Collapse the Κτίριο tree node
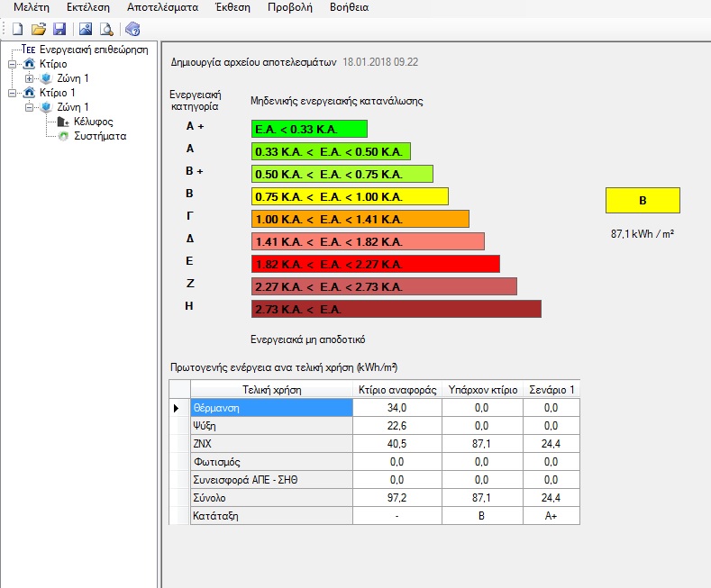This screenshot has height=588, width=711. tap(13, 64)
